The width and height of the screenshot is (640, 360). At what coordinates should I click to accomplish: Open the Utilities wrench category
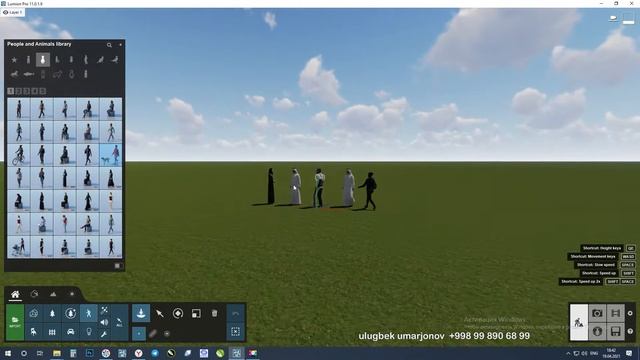tap(104, 334)
